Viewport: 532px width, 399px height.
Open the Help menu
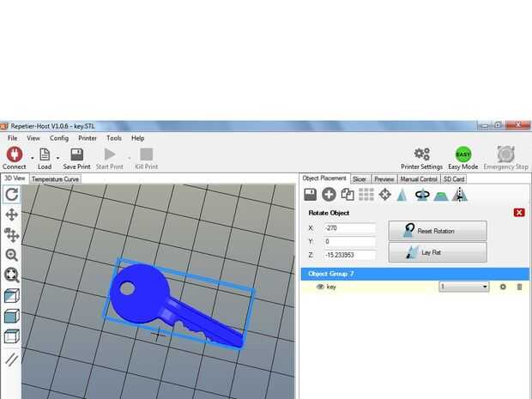138,138
